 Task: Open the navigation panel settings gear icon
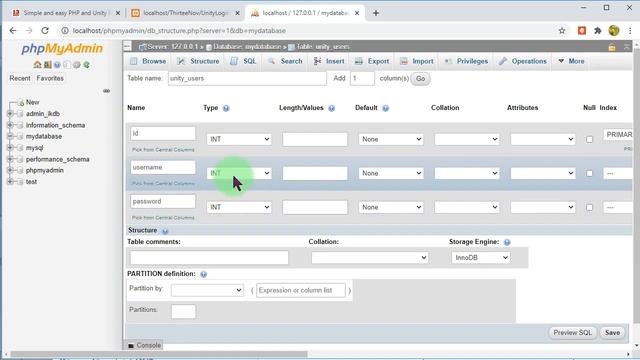(77, 64)
